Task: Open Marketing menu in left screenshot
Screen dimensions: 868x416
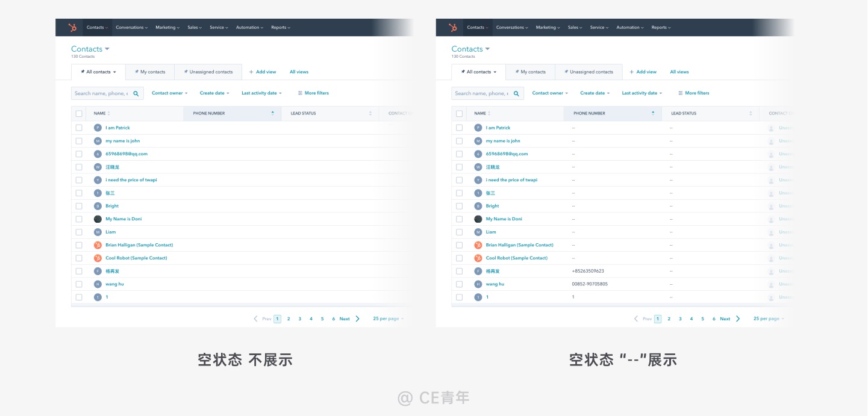Action: (167, 28)
